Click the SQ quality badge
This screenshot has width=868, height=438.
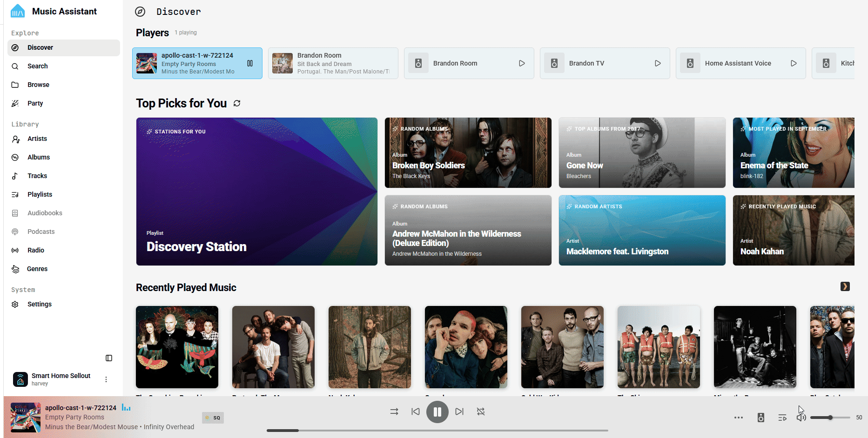click(x=213, y=418)
